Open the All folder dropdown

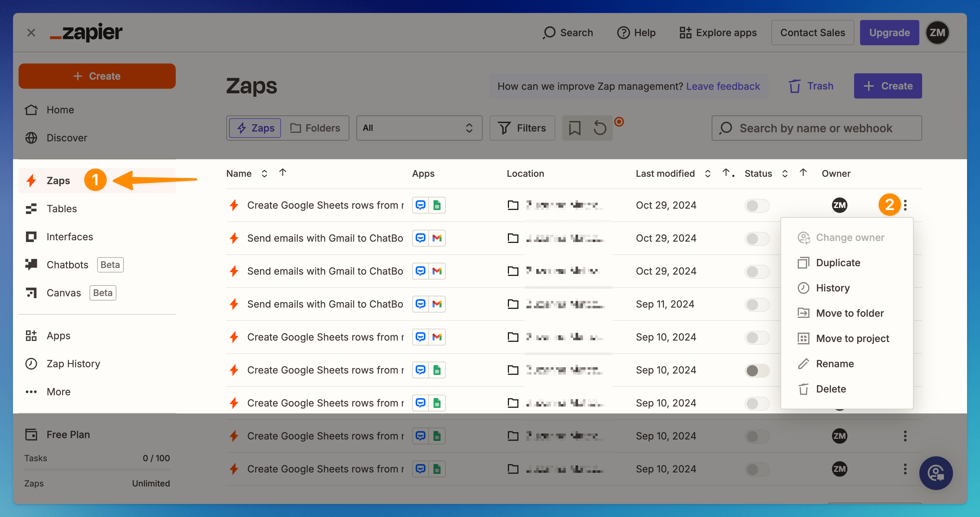(x=419, y=128)
